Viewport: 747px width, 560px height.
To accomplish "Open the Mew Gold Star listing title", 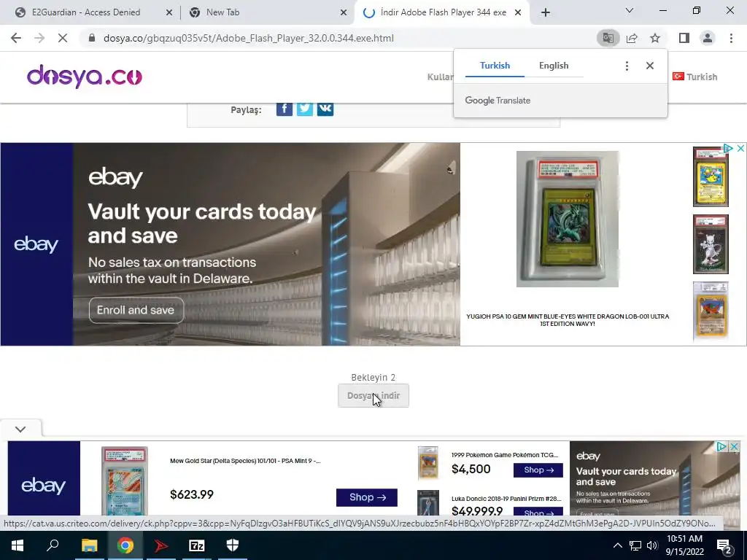I will click(x=245, y=461).
